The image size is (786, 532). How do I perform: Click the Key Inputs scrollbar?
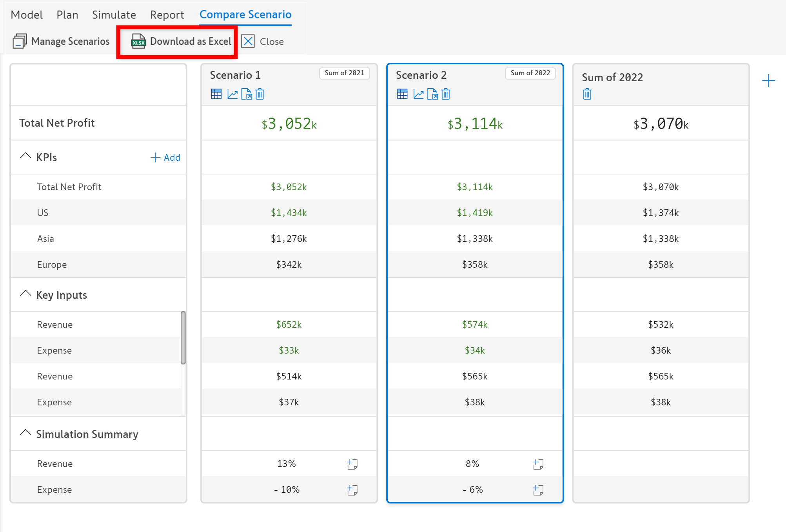coord(183,337)
